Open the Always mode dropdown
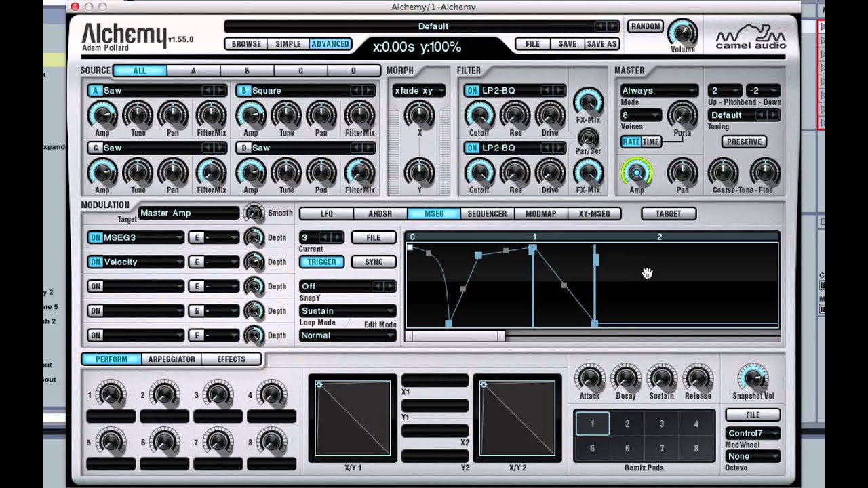This screenshot has height=488, width=868. (659, 91)
